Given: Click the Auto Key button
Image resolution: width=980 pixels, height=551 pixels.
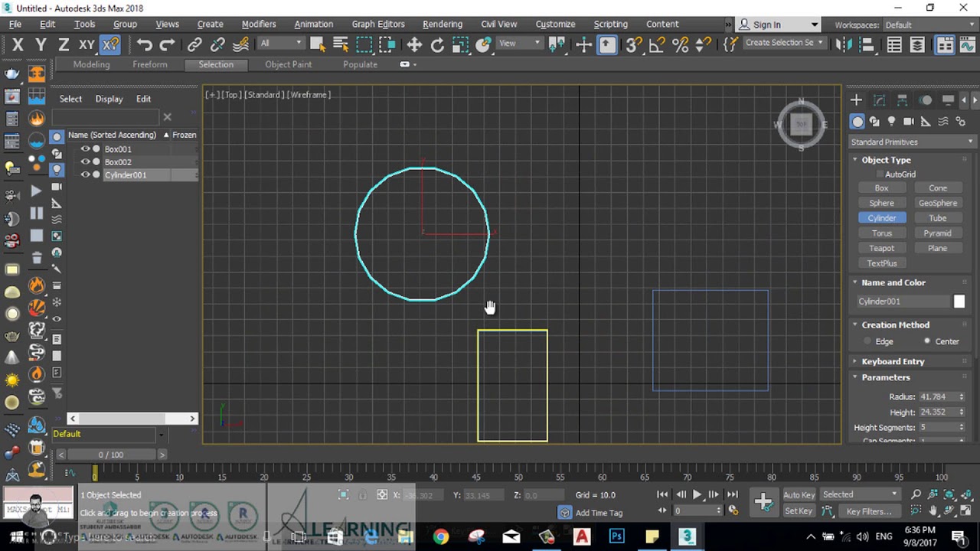Looking at the screenshot, I should tap(799, 495).
